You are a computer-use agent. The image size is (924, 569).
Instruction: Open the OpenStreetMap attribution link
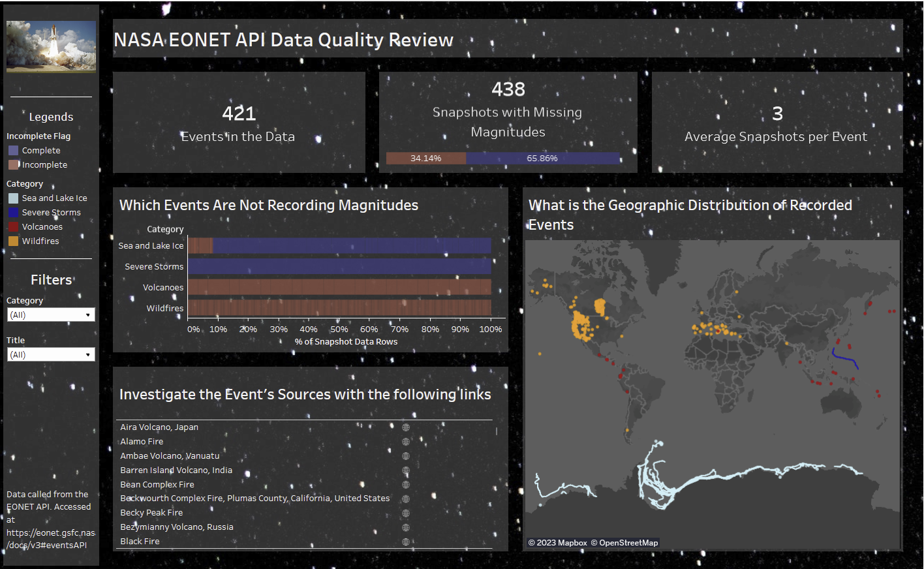click(624, 543)
